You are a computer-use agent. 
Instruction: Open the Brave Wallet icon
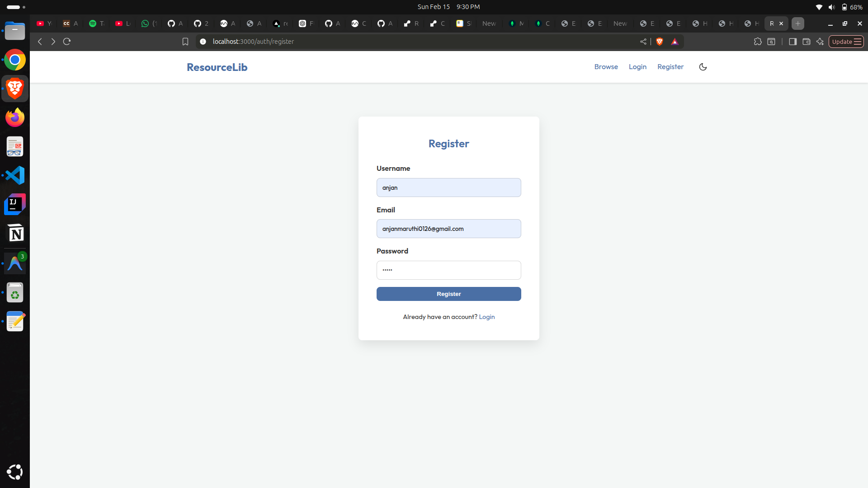806,42
